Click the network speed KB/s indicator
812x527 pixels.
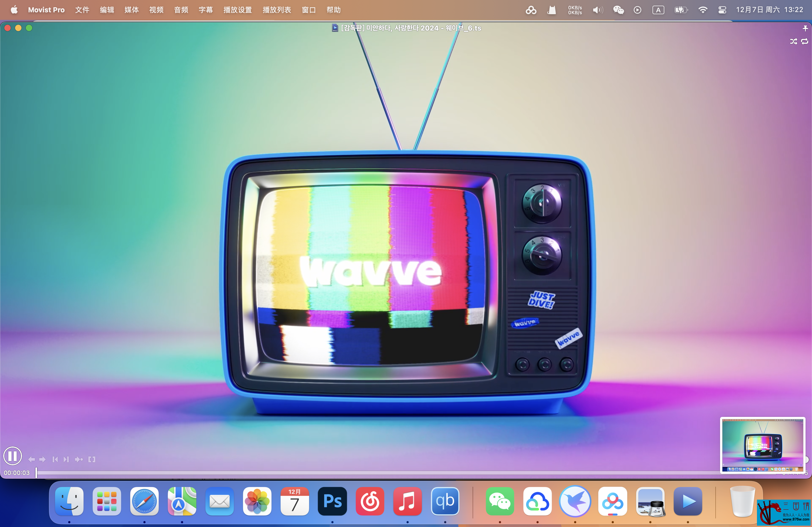[575, 10]
